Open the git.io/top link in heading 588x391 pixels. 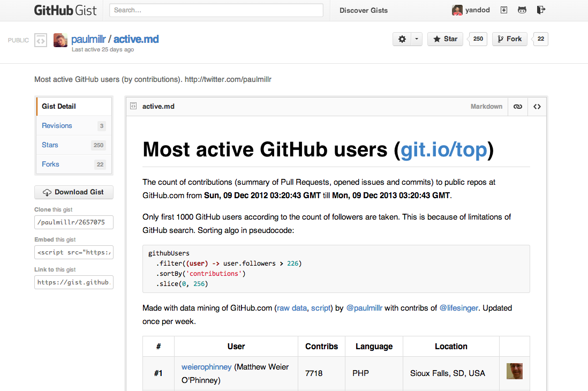pos(444,149)
